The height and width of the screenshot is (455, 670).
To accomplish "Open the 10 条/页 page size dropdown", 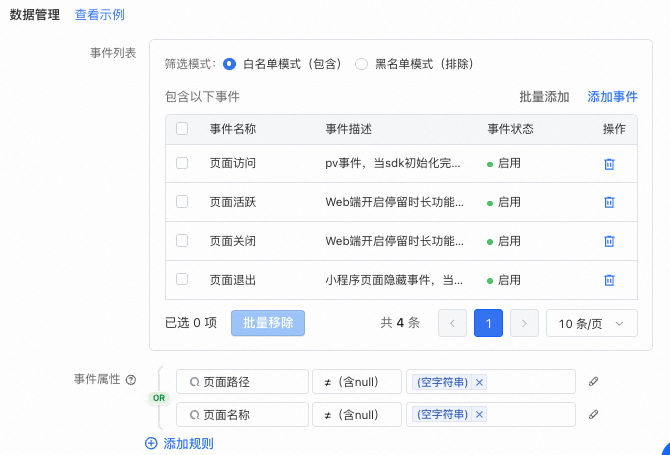I will 591,323.
